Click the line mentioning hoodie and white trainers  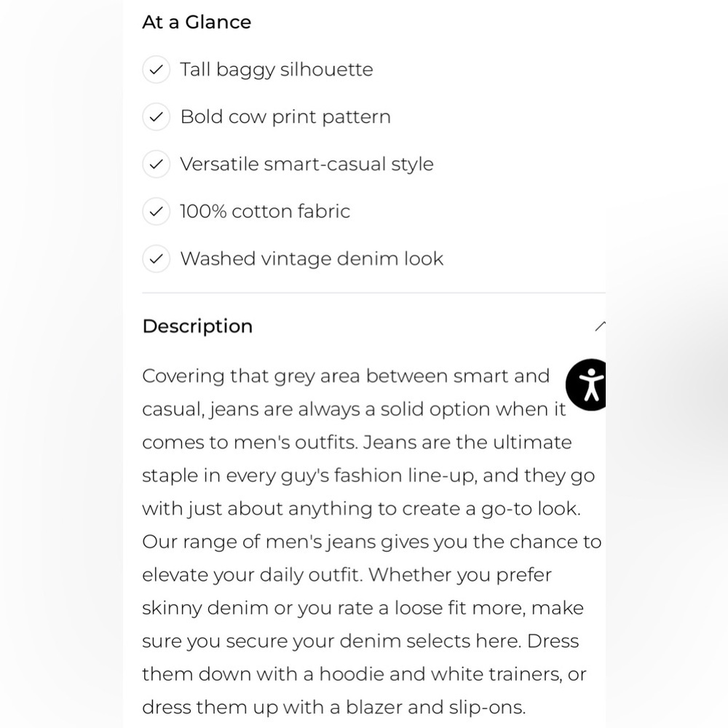tap(365, 674)
